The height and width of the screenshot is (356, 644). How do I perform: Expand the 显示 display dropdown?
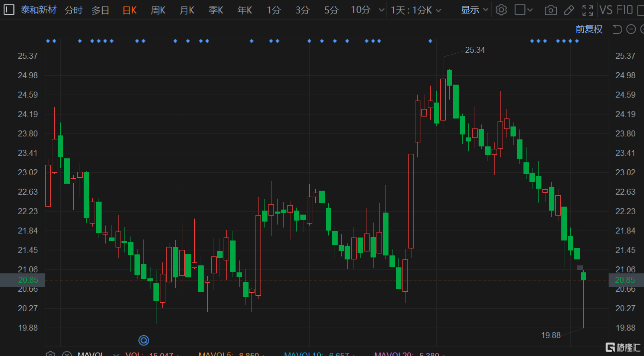tap(475, 10)
